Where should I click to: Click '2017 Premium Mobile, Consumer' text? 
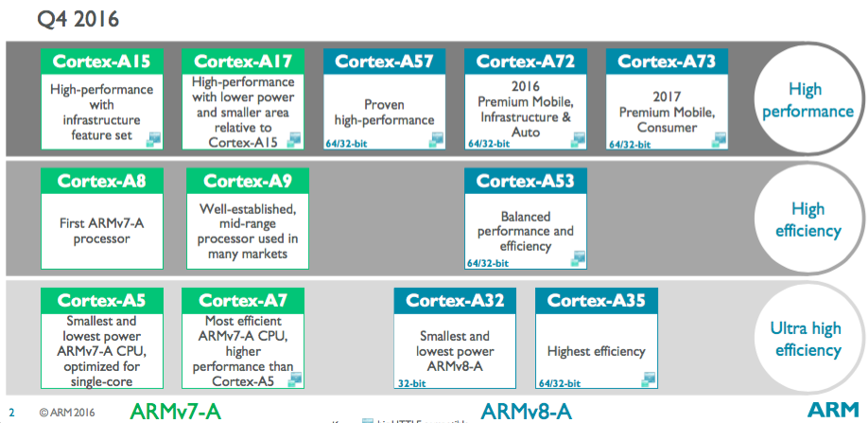pos(667,112)
